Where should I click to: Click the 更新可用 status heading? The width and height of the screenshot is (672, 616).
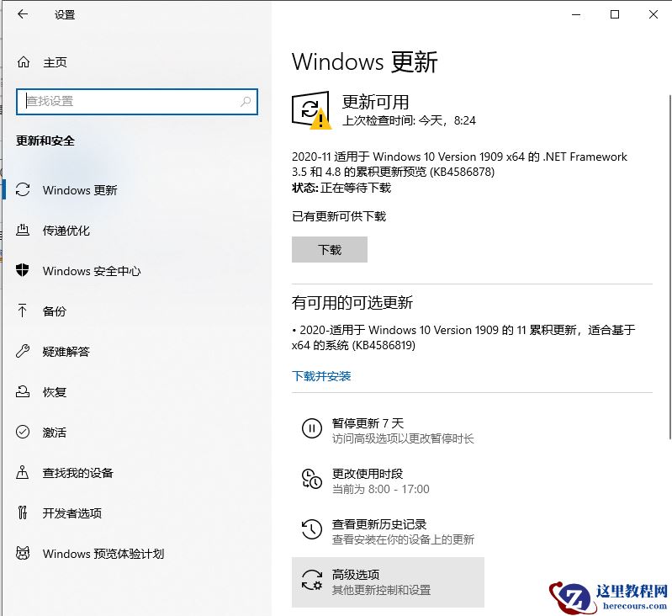click(x=375, y=102)
